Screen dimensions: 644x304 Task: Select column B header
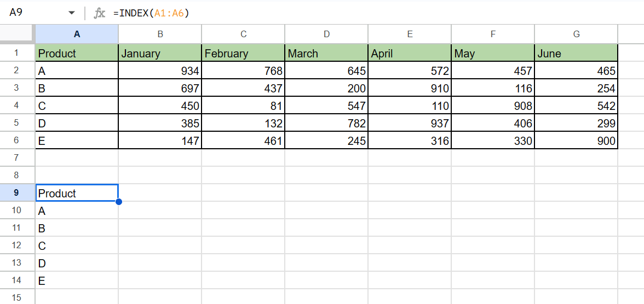coord(160,34)
